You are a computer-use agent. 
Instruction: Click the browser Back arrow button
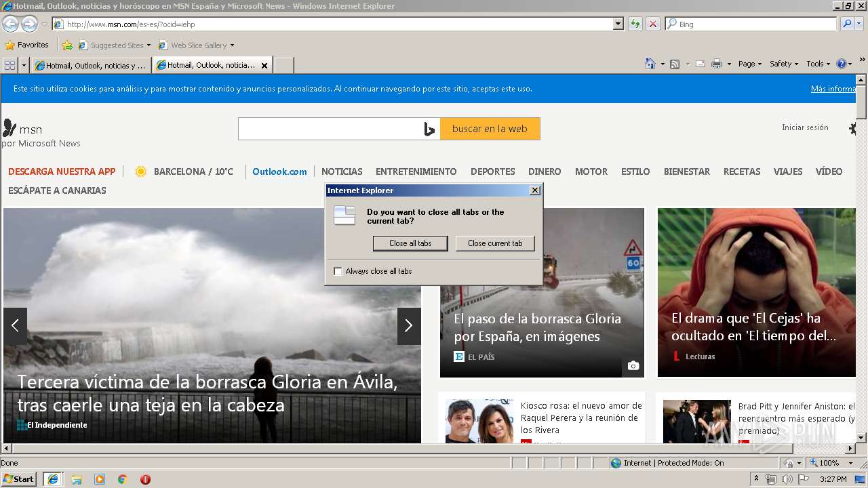point(10,24)
